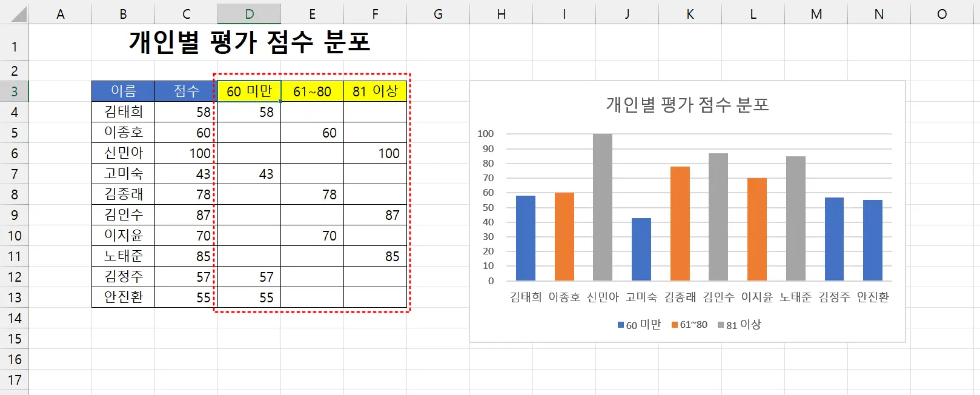This screenshot has width=980, height=395.
Task: Click the chart title '개인별 평가 점수 분포'
Action: pos(687,105)
